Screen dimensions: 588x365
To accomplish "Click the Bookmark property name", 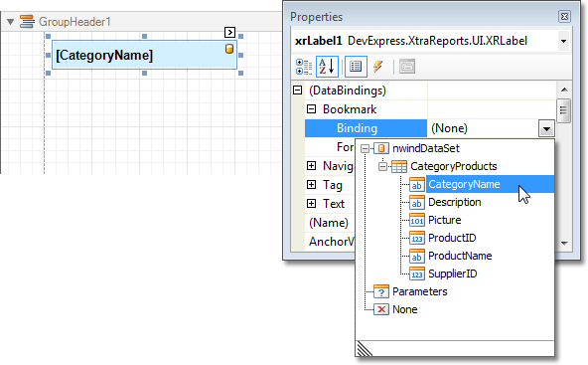I will pyautogui.click(x=350, y=109).
